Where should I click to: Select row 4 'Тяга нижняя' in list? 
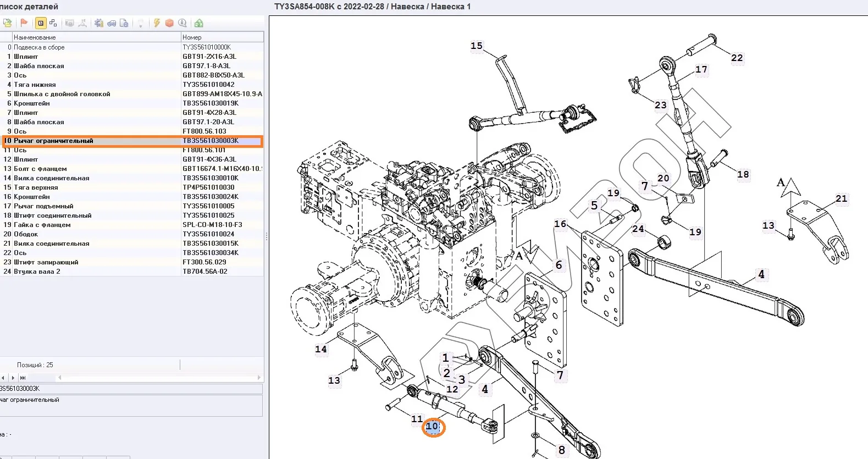pyautogui.click(x=35, y=85)
